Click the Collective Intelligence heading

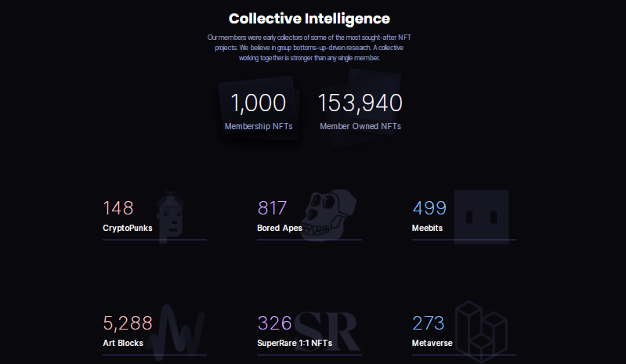click(309, 18)
